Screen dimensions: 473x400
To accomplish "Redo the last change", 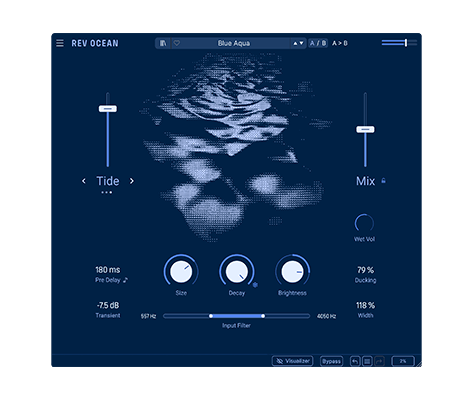I will point(379,361).
